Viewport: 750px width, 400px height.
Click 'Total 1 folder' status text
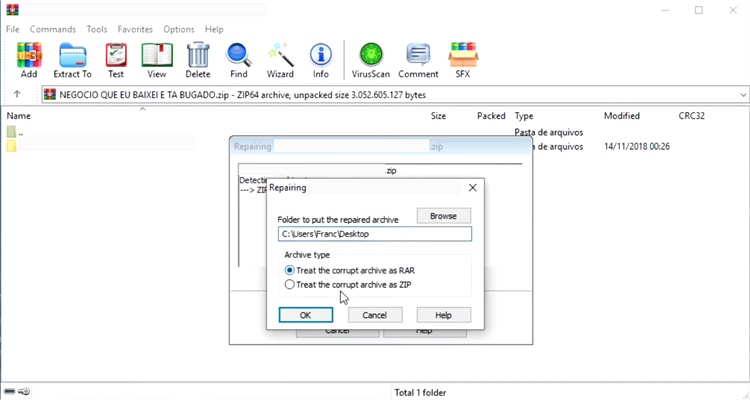click(420, 392)
